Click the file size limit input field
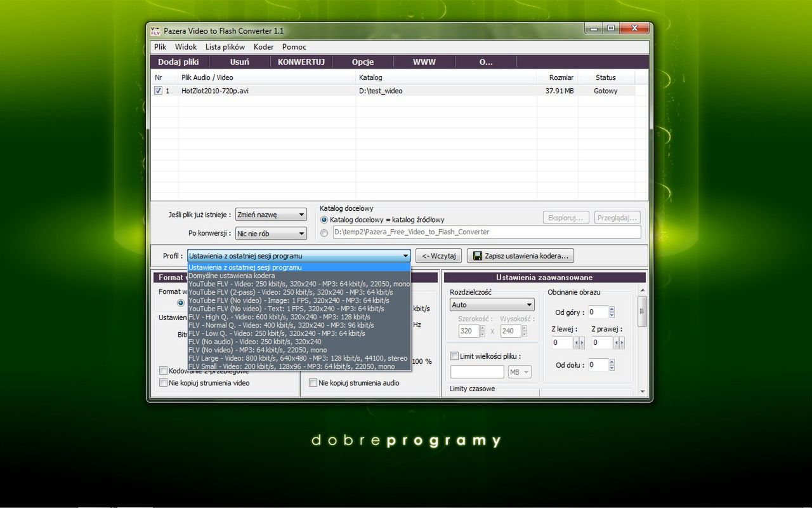812x508 pixels. click(x=477, y=372)
